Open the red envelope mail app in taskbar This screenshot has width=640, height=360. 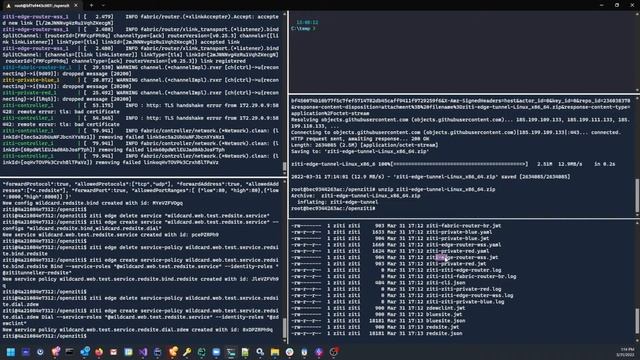(x=113, y=352)
